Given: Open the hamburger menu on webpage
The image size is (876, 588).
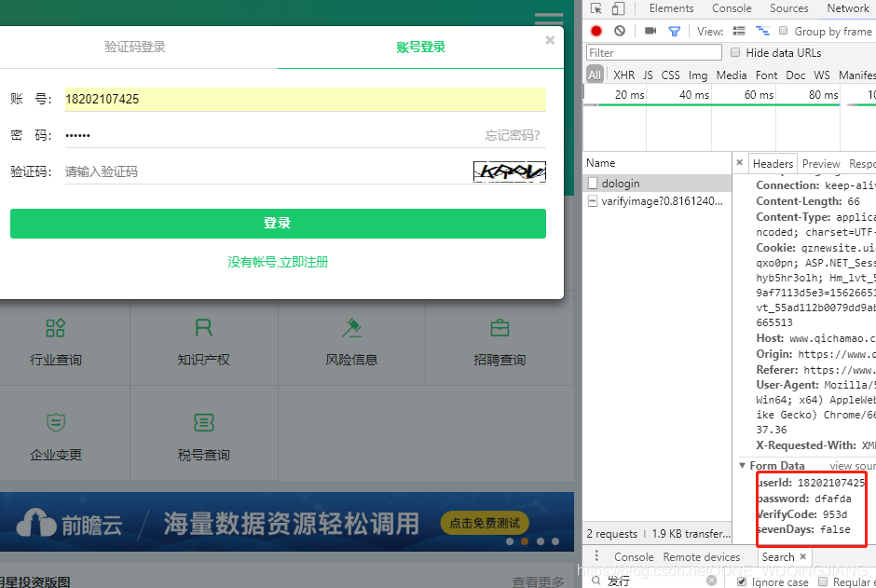Looking at the screenshot, I should point(549,19).
